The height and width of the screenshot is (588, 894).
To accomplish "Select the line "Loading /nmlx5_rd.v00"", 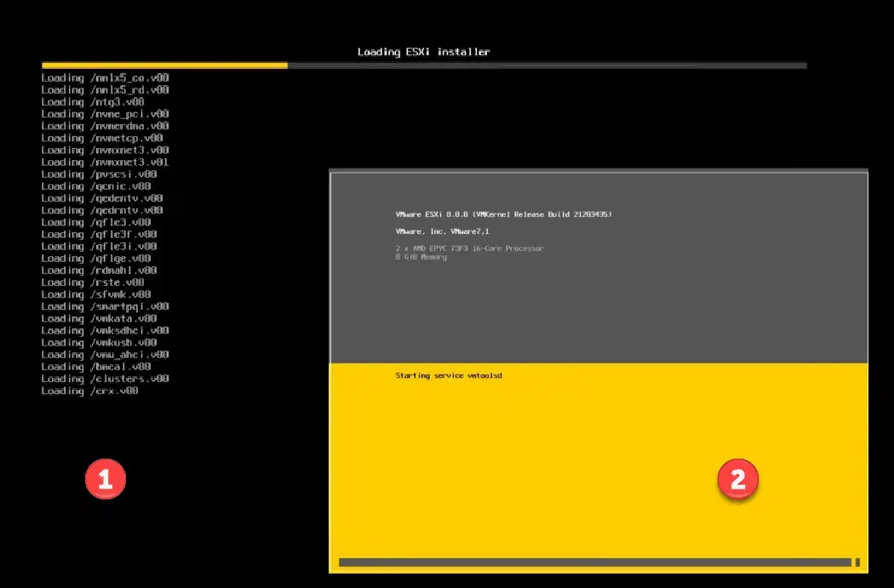I will pos(105,90).
